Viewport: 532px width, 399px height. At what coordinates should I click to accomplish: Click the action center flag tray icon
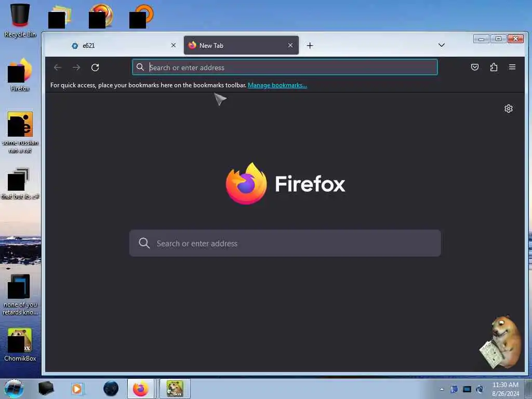[454, 389]
